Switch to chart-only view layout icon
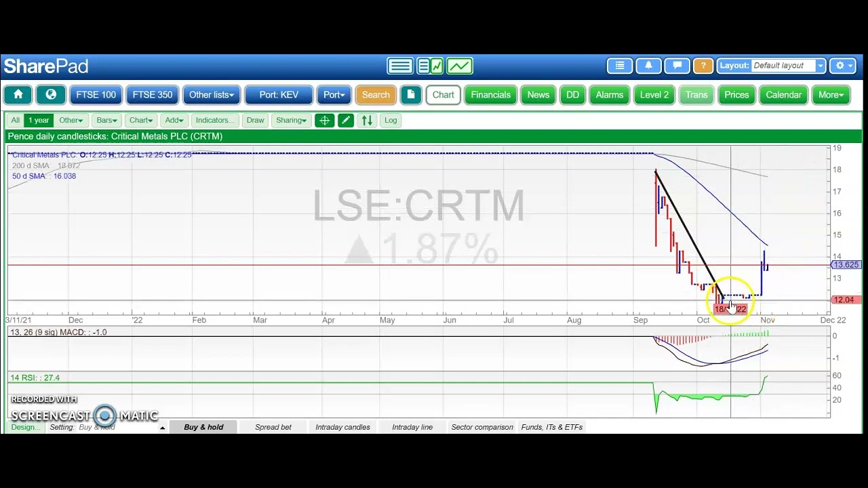This screenshot has height=488, width=868. [x=460, y=66]
